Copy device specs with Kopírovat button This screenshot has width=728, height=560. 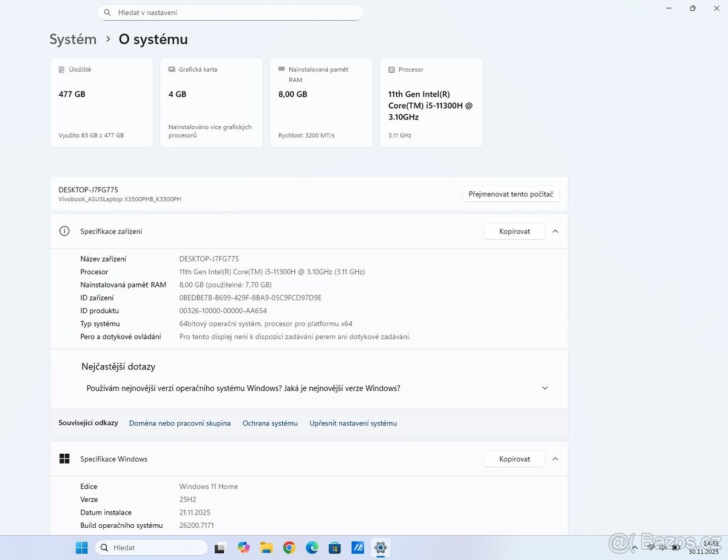point(514,231)
